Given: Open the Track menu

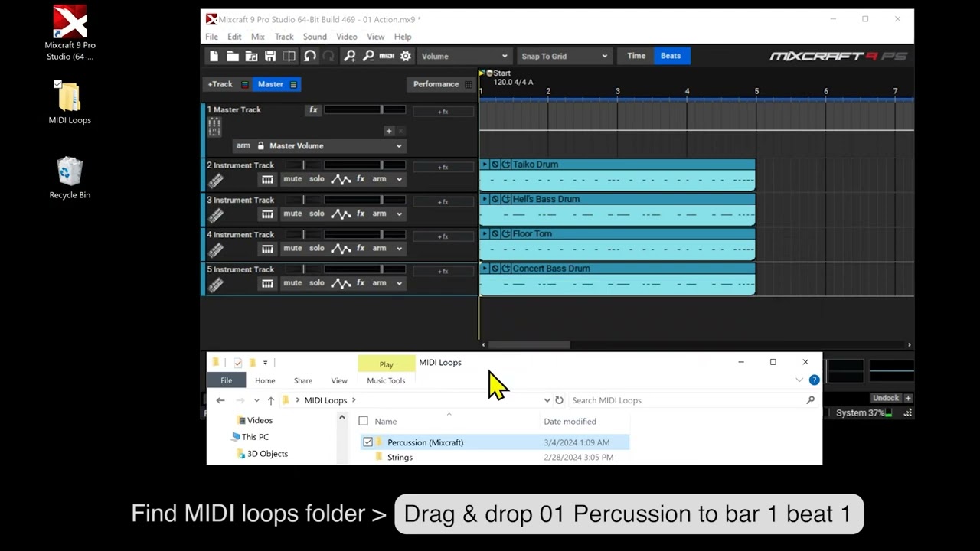Looking at the screenshot, I should point(284,37).
